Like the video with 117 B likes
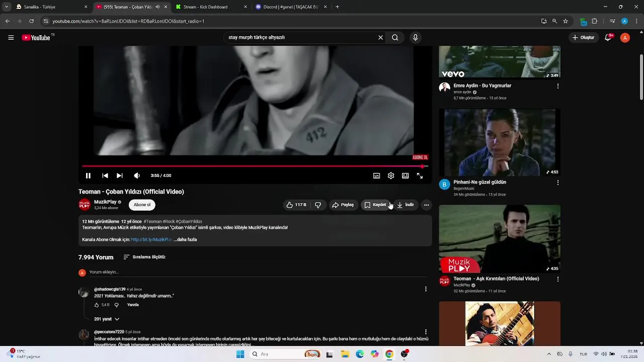 [297, 205]
